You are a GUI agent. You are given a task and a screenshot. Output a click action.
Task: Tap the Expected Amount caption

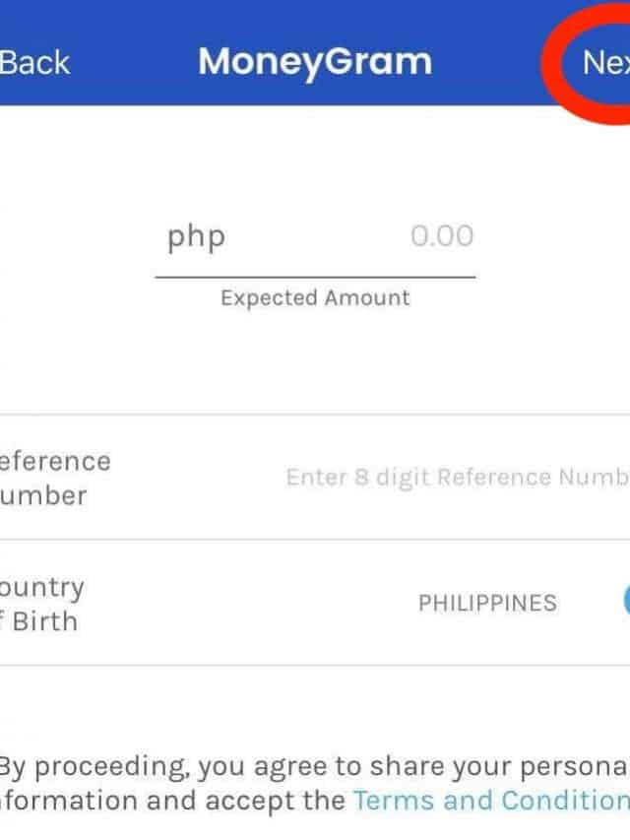click(x=315, y=297)
